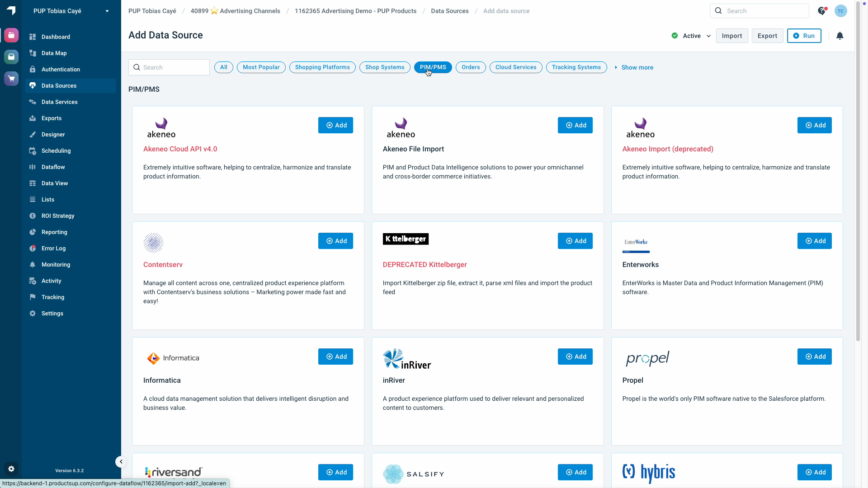The image size is (868, 488).
Task: Add Akeneo Cloud API v4.0 source
Action: (335, 125)
